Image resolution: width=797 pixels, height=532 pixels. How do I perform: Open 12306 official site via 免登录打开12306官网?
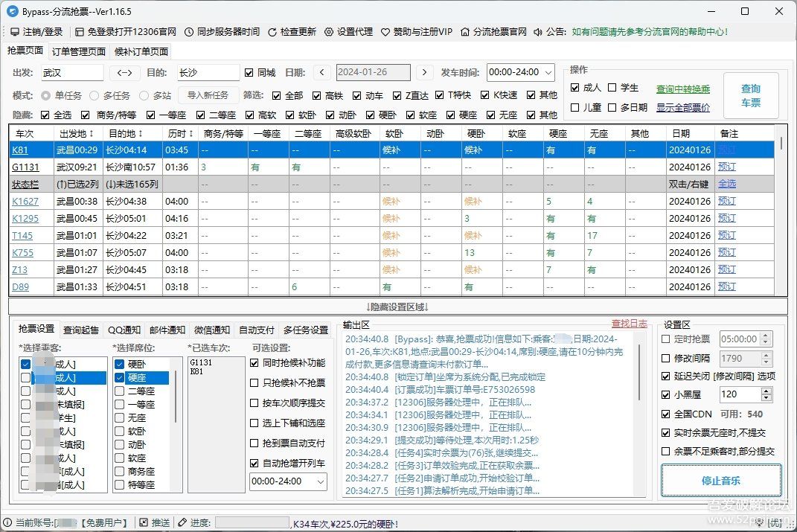tap(80, 32)
